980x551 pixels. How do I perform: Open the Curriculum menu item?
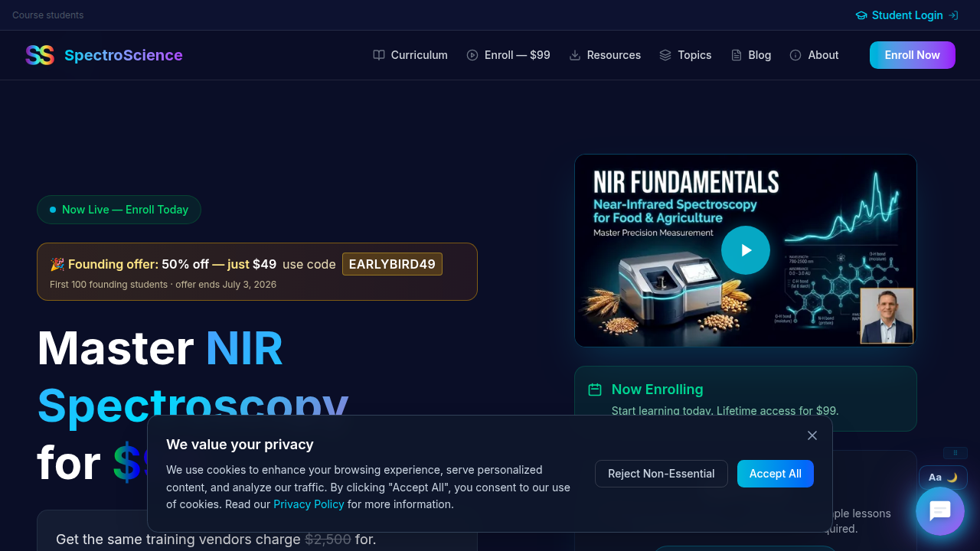[x=410, y=55]
